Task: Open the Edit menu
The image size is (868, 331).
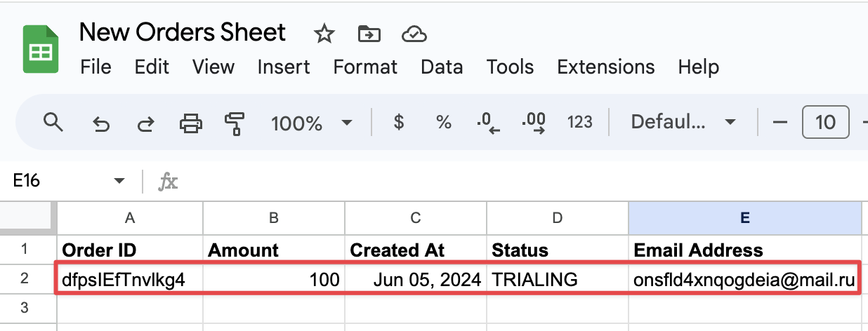Action: (x=152, y=67)
